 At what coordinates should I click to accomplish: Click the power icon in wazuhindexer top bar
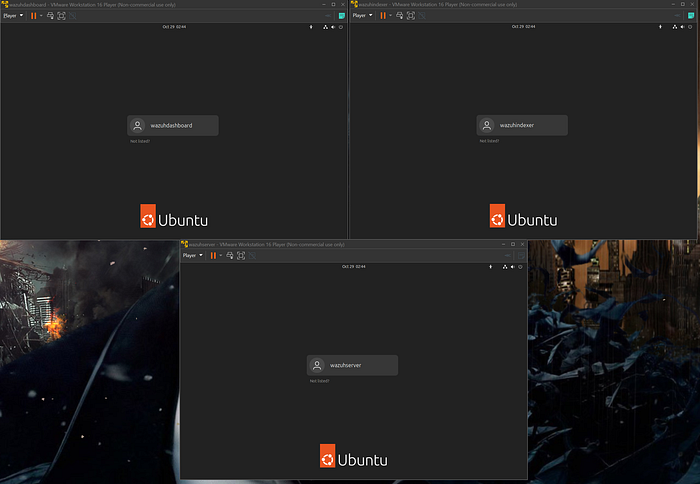[x=690, y=26]
